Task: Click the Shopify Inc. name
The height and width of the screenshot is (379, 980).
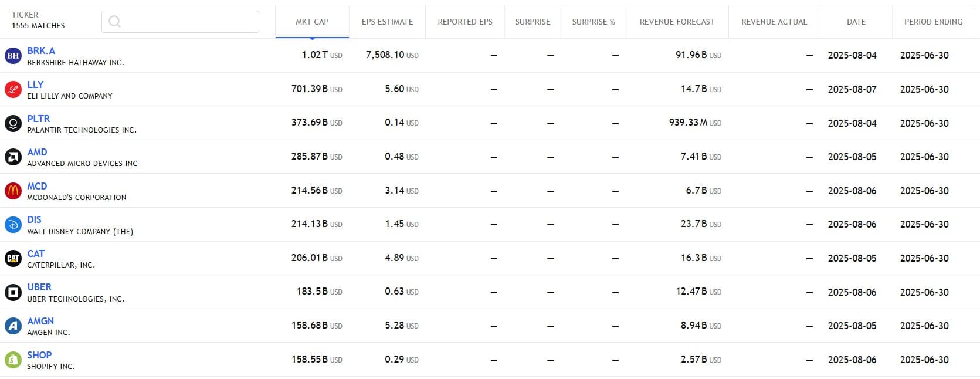Action: [51, 367]
